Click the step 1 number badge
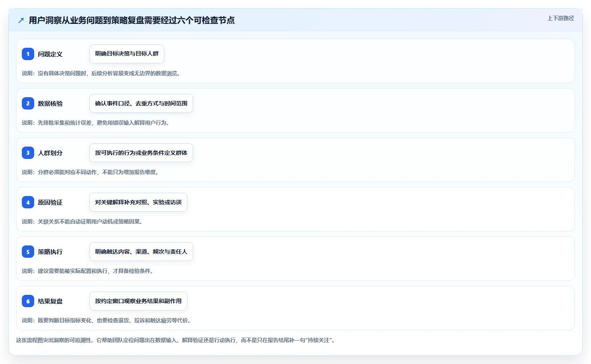Screen dimensions: 591x364 point(28,54)
